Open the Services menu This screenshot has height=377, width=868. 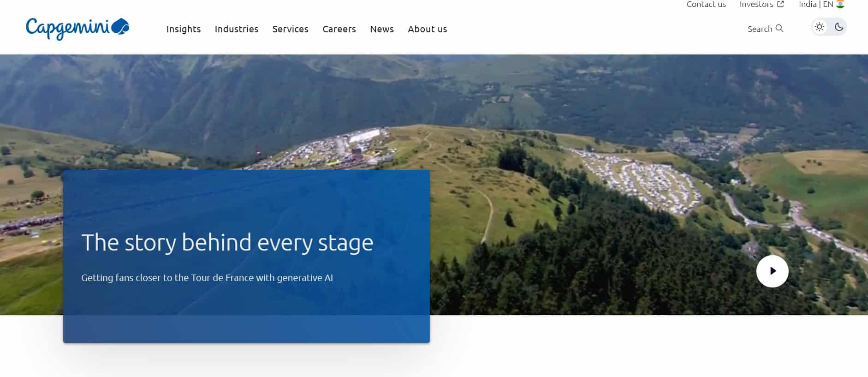point(291,29)
